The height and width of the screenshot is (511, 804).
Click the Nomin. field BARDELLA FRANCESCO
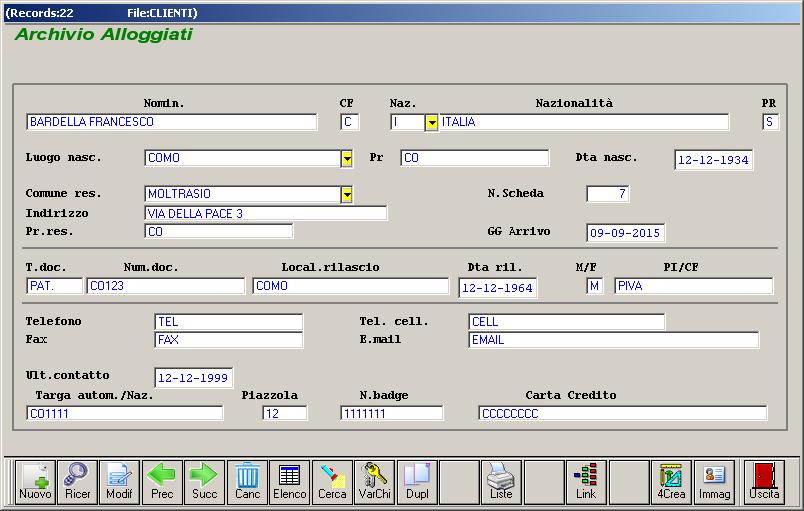tap(171, 122)
